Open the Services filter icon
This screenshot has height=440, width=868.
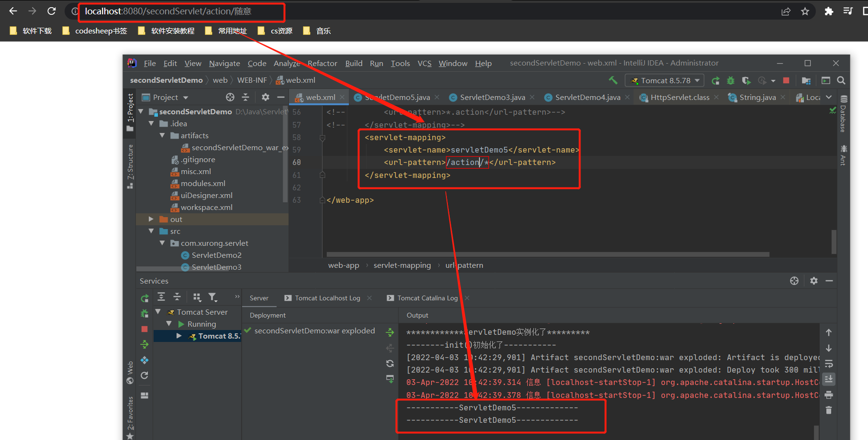213,297
